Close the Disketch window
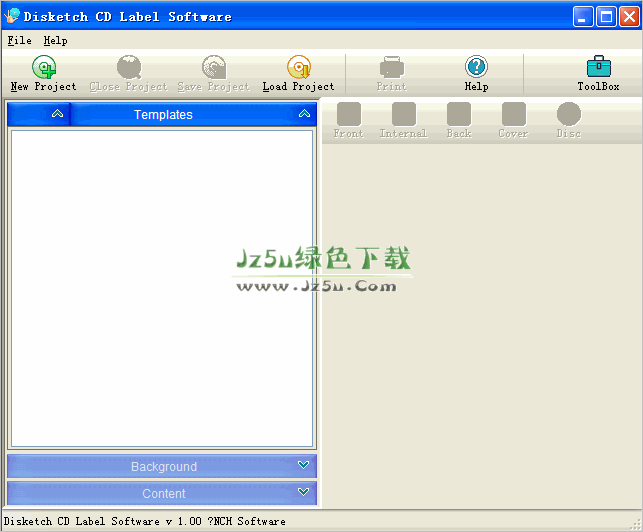Screen dimensions: 643x532 [629, 17]
